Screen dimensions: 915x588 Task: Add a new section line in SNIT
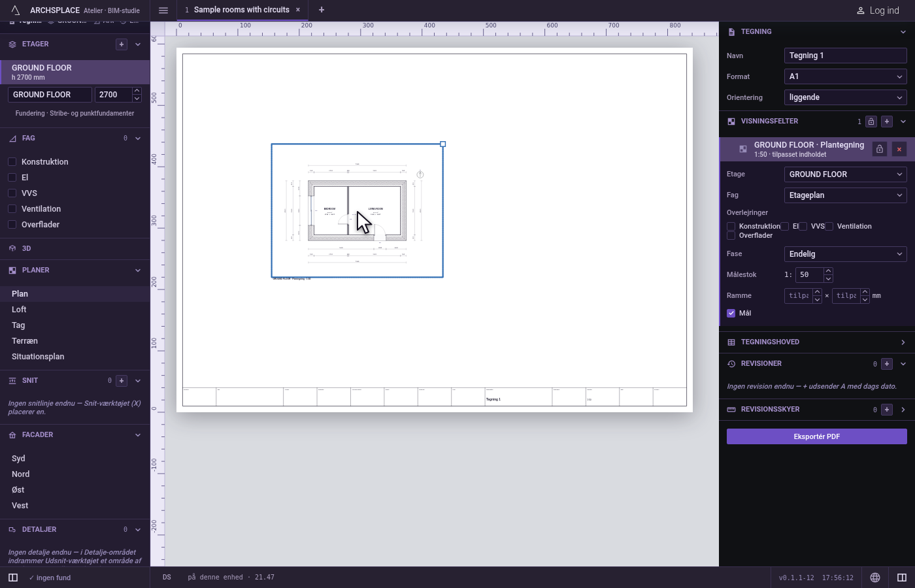tap(122, 381)
